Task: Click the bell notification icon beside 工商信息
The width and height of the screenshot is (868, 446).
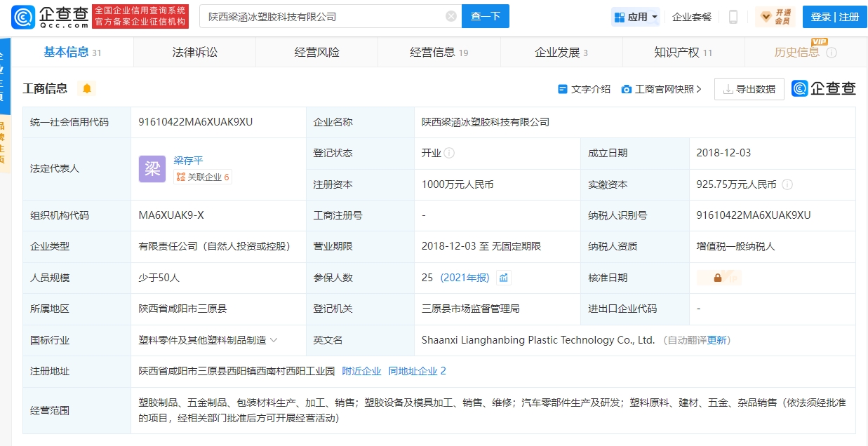Action: [87, 88]
